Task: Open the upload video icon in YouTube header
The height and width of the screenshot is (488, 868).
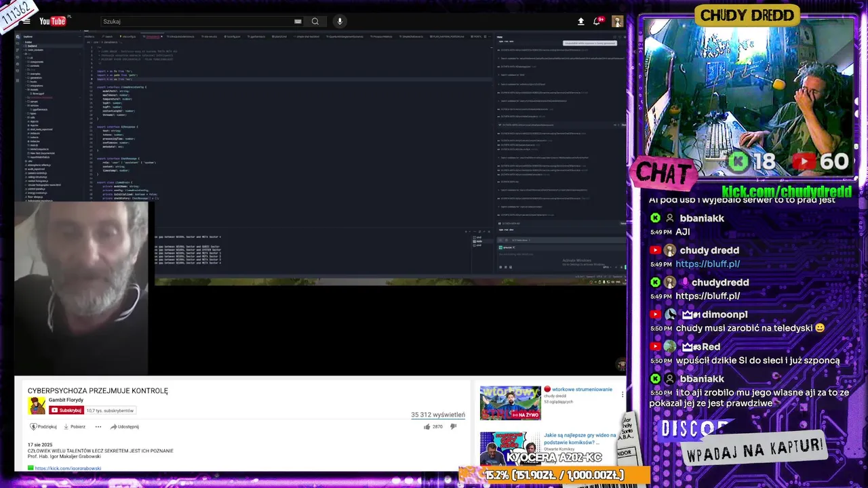Action: (x=580, y=22)
